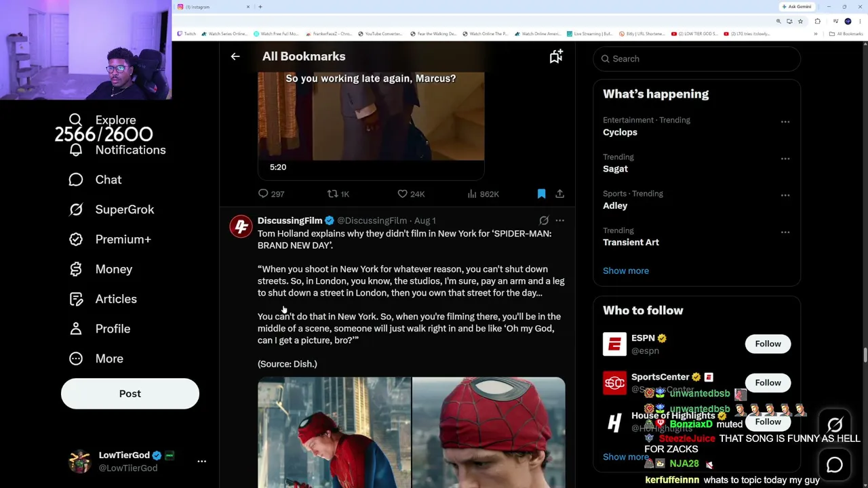The height and width of the screenshot is (488, 868).
Task: Open Articles in the sidebar
Action: (x=102, y=299)
